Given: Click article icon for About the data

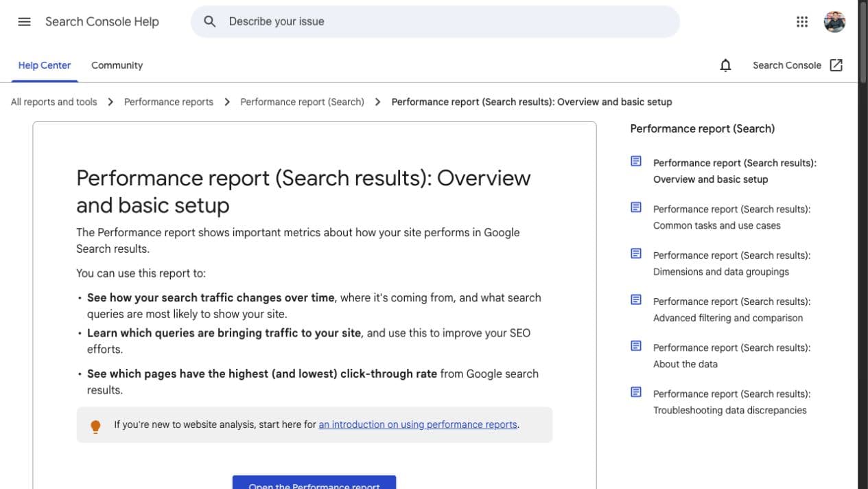Looking at the screenshot, I should tap(636, 345).
